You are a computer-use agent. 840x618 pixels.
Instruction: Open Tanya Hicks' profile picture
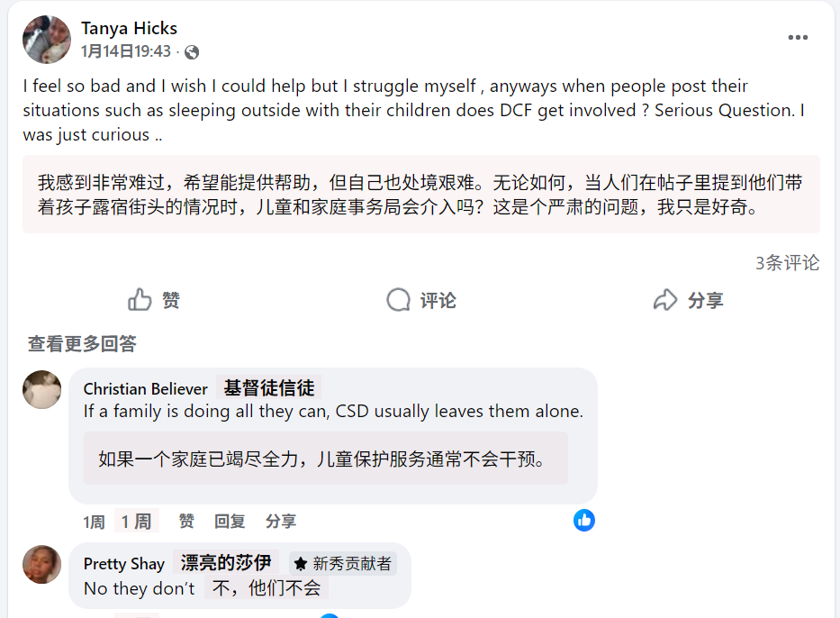[x=47, y=40]
